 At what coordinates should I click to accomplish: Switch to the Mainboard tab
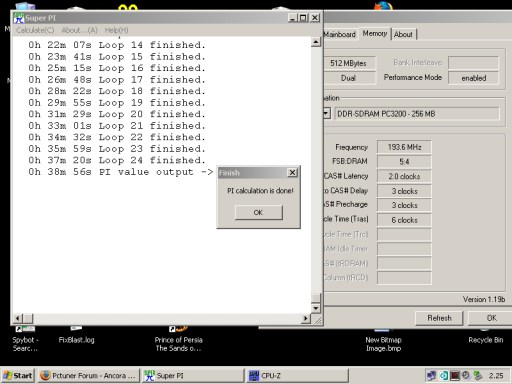(x=339, y=34)
